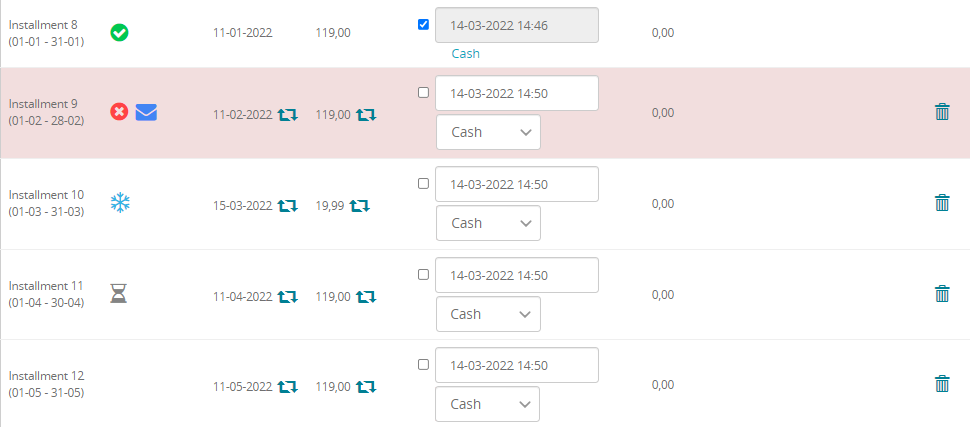The width and height of the screenshot is (970, 427).
Task: Expand payment method dropdown of Installment 10
Action: [x=488, y=223]
